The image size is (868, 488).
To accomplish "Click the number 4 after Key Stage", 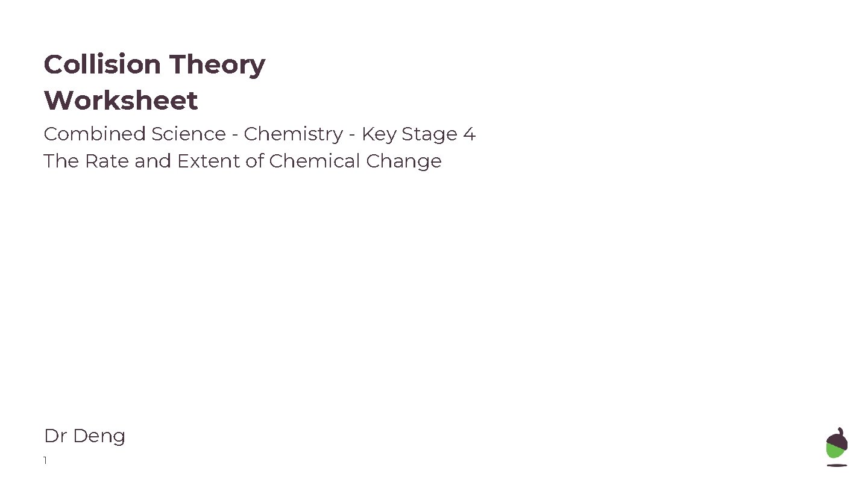I will click(470, 134).
